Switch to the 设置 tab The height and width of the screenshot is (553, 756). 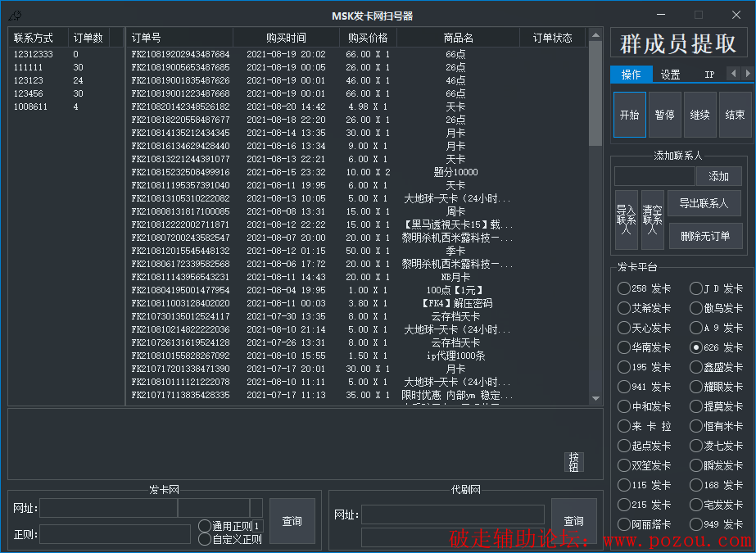(x=670, y=75)
